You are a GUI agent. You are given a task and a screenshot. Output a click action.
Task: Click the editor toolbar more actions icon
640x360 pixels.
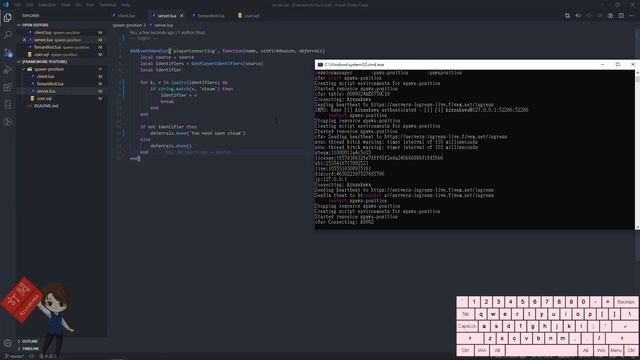pyautogui.click(x=632, y=16)
